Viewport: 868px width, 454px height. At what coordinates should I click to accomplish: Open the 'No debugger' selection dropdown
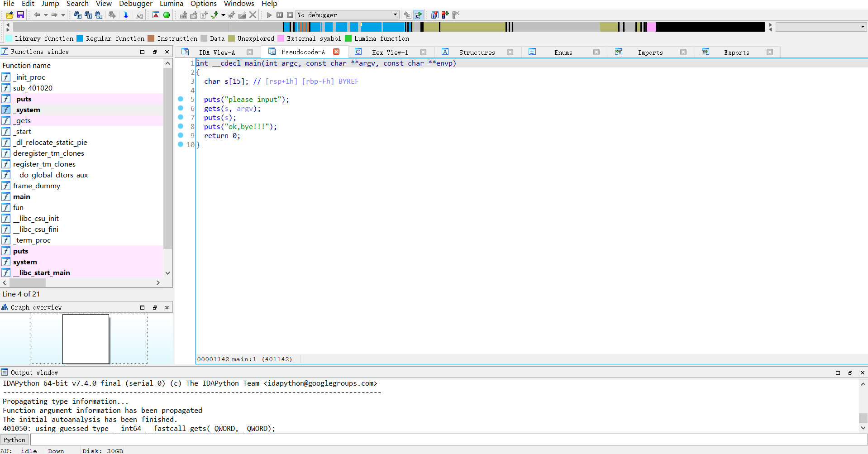pyautogui.click(x=348, y=15)
